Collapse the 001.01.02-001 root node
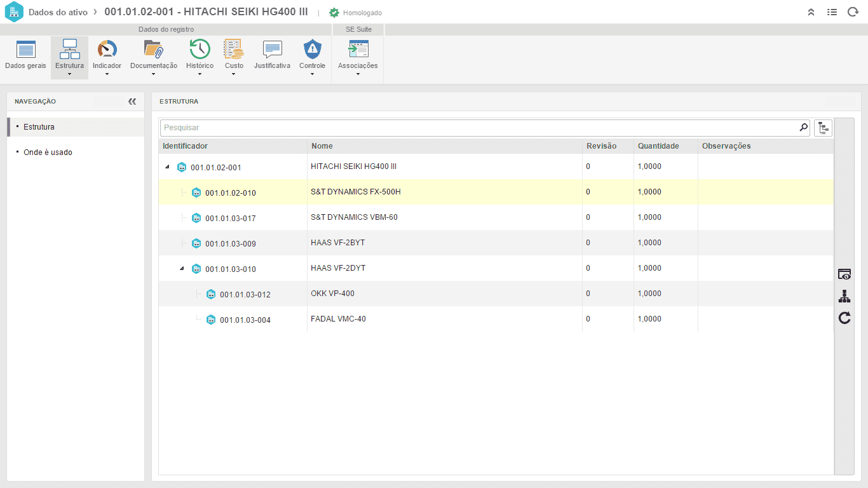 click(167, 167)
